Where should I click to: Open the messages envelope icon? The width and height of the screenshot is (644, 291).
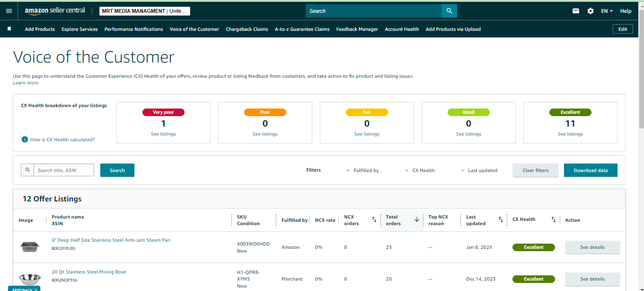tap(576, 11)
